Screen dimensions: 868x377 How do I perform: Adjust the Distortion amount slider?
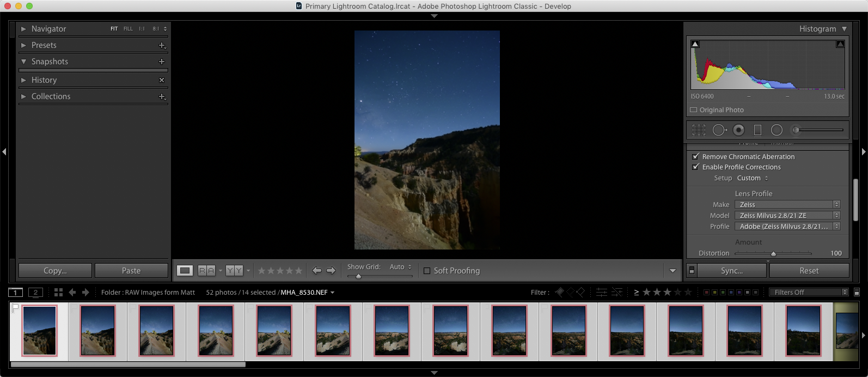point(773,253)
